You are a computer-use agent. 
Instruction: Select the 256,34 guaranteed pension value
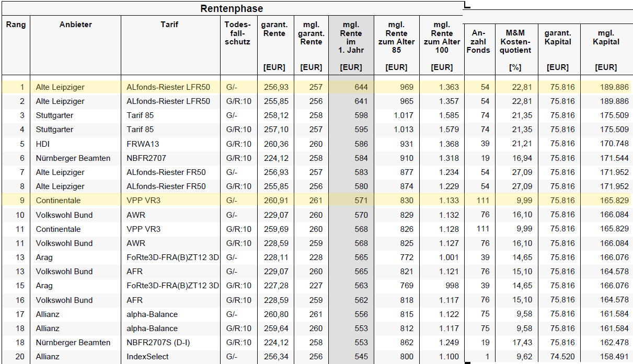pos(277,357)
